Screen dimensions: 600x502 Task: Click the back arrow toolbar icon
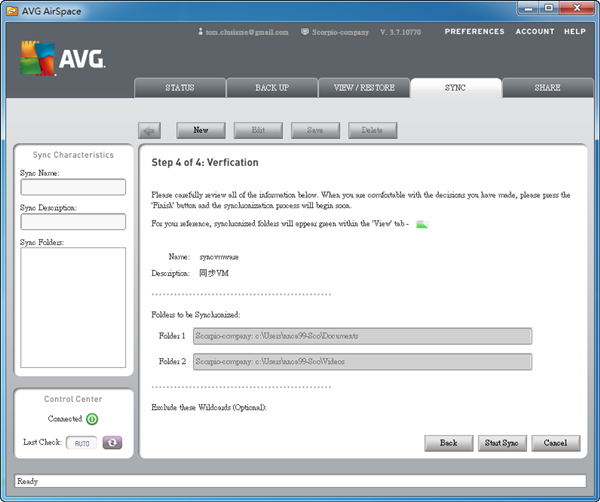[x=150, y=130]
